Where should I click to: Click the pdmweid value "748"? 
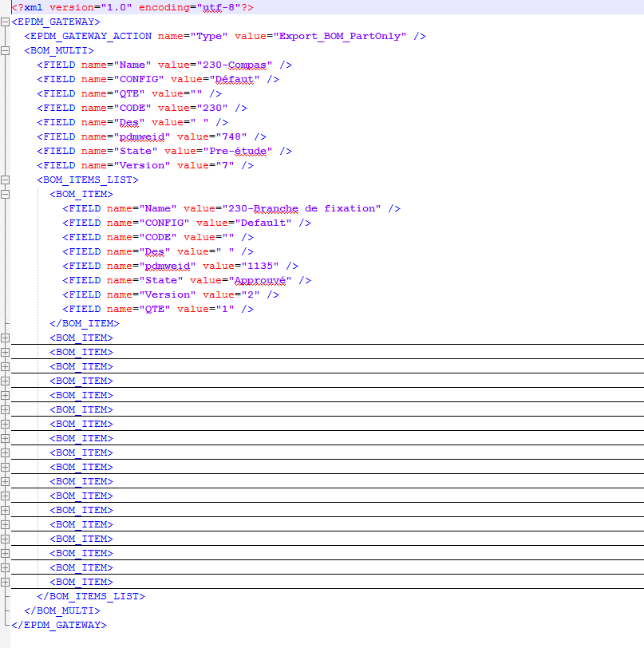(x=238, y=136)
